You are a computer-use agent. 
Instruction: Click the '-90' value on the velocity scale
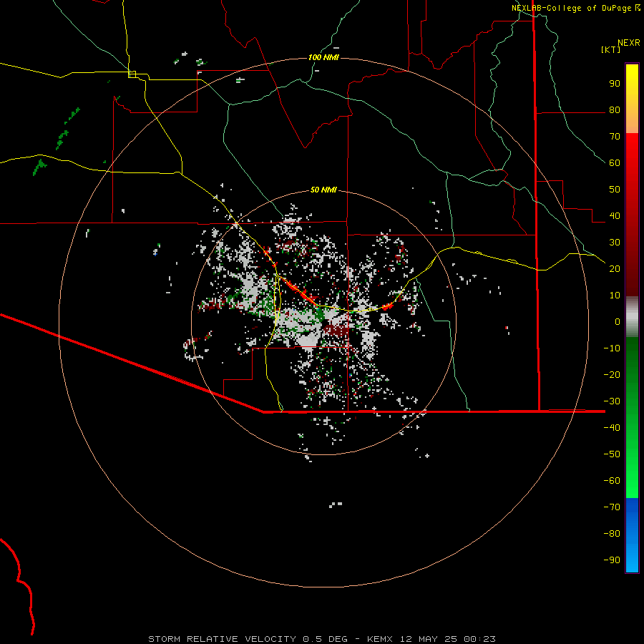(612, 560)
